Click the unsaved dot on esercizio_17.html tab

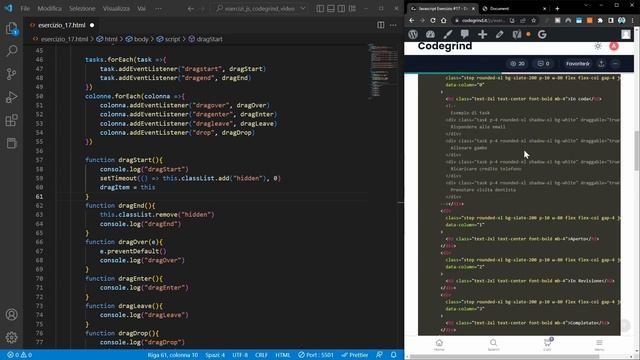[x=92, y=25]
